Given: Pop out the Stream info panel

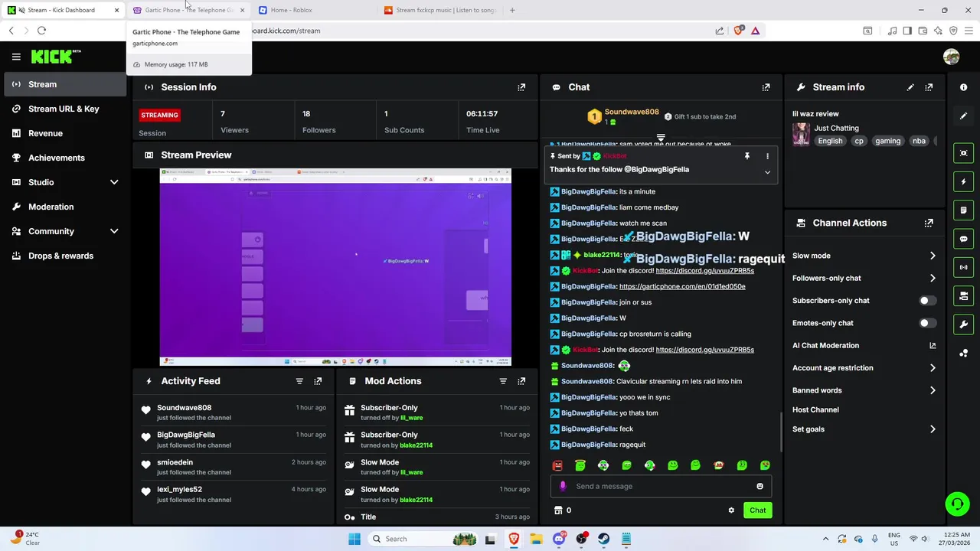Looking at the screenshot, I should pyautogui.click(x=929, y=87).
